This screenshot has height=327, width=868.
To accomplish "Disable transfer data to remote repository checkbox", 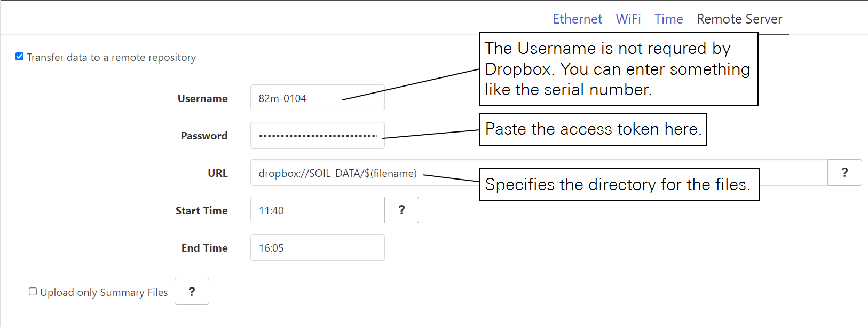I will point(20,57).
